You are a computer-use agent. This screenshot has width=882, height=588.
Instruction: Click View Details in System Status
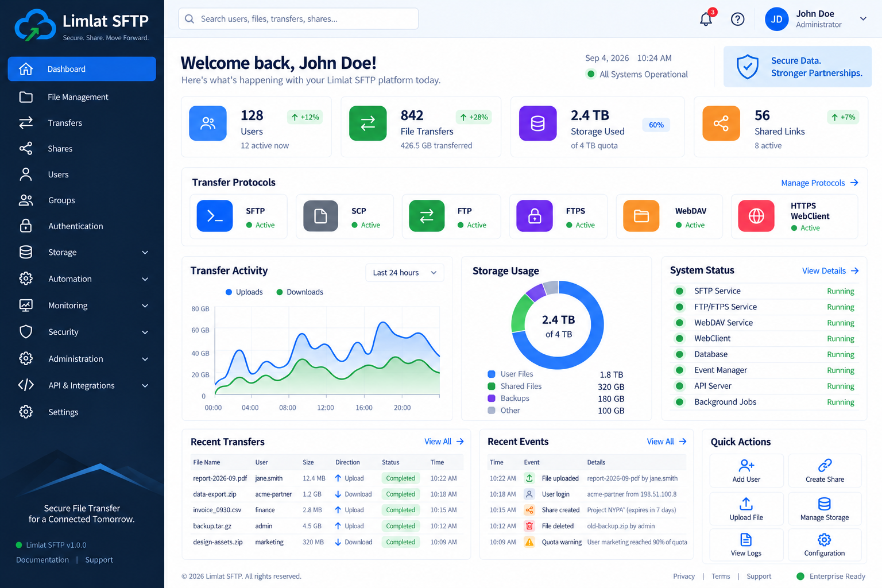[x=830, y=271]
